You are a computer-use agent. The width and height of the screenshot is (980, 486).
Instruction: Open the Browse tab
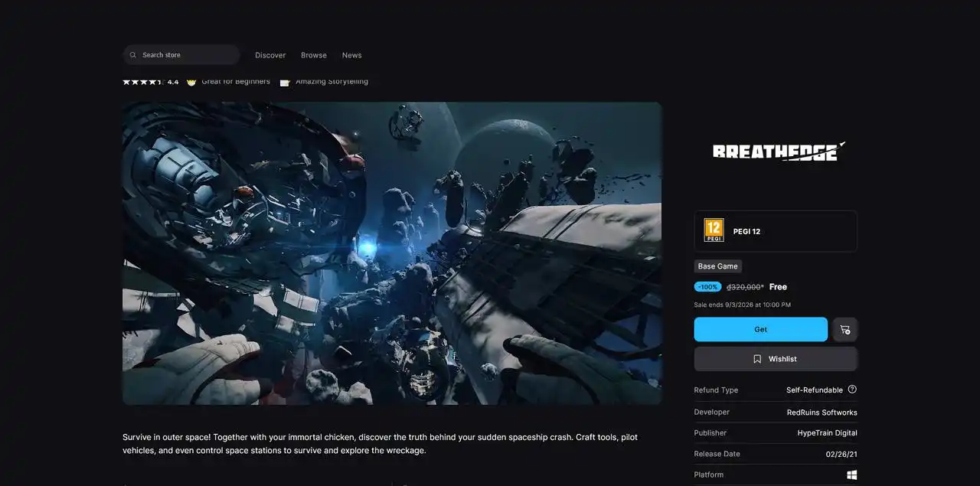[314, 55]
